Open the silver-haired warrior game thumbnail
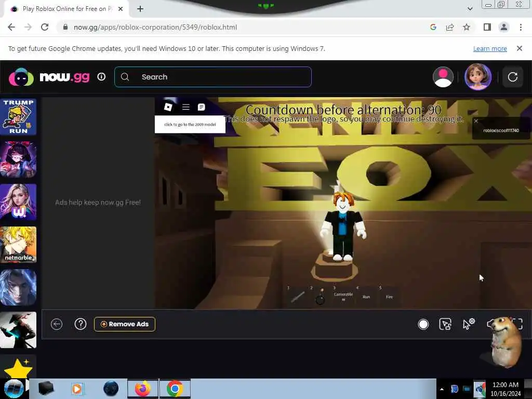The width and height of the screenshot is (532, 399). pyautogui.click(x=18, y=287)
